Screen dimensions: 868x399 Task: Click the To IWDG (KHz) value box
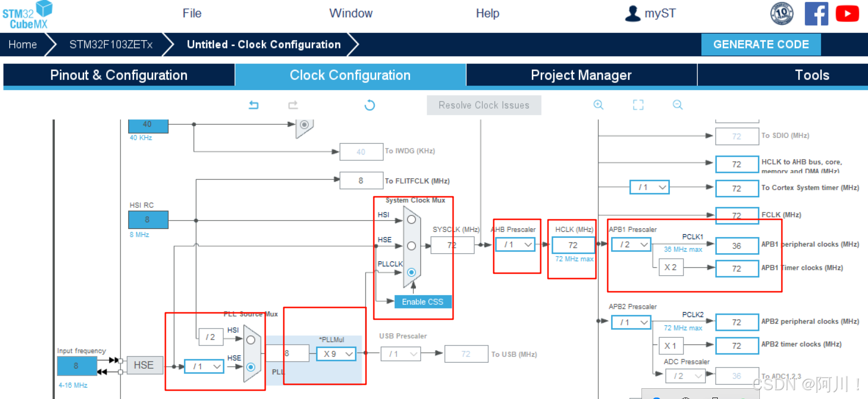point(361,152)
